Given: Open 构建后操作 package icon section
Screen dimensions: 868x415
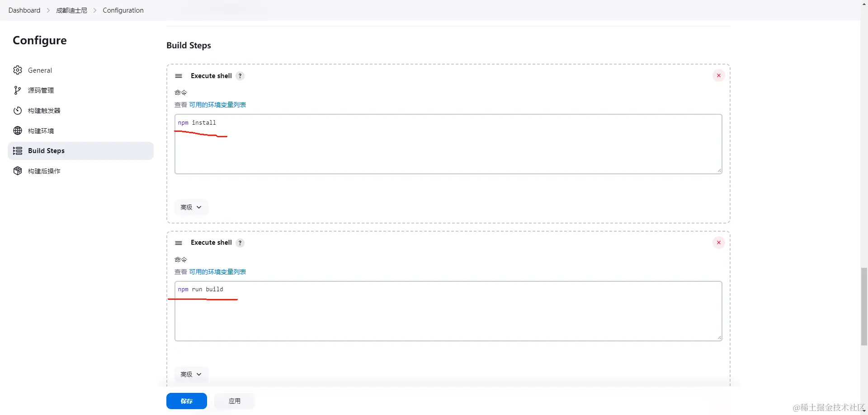Looking at the screenshot, I should pos(18,171).
